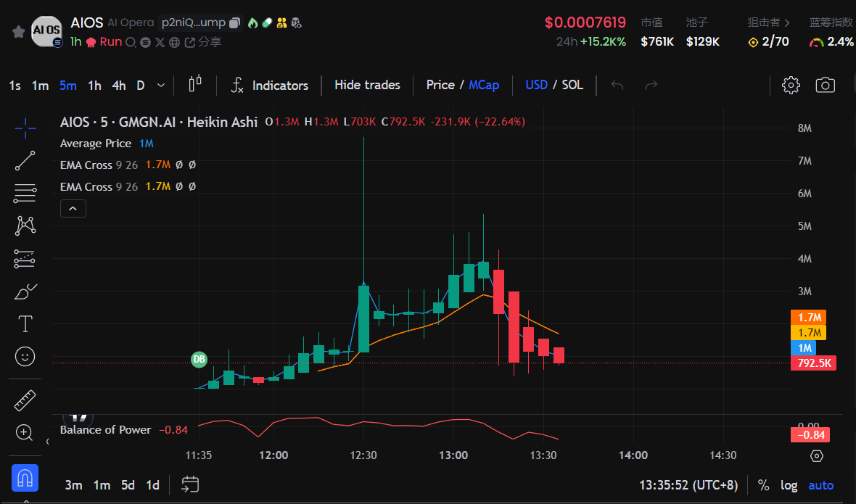Click the green pill icon
Image resolution: width=856 pixels, height=504 pixels.
coord(267,23)
